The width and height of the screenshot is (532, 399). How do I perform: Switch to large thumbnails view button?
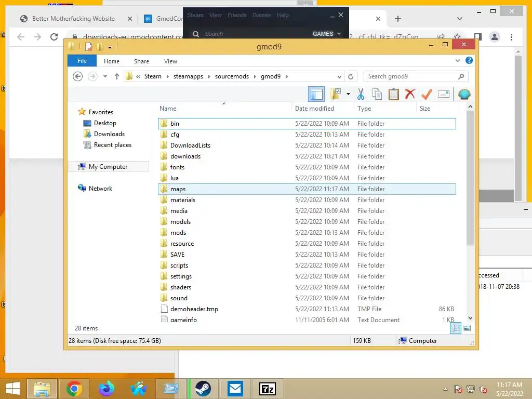467,328
